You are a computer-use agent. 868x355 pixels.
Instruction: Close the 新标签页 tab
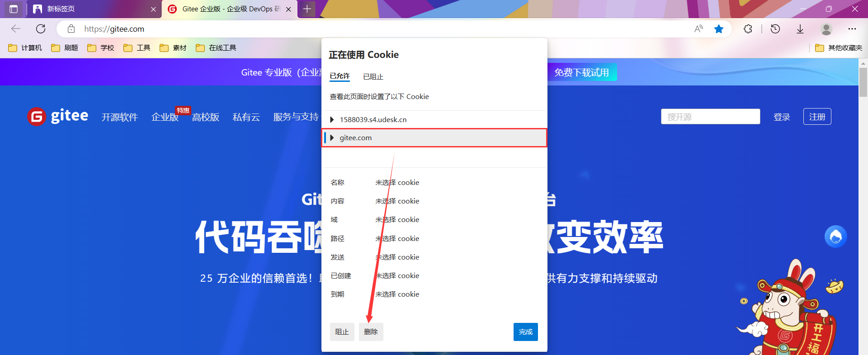coord(153,9)
